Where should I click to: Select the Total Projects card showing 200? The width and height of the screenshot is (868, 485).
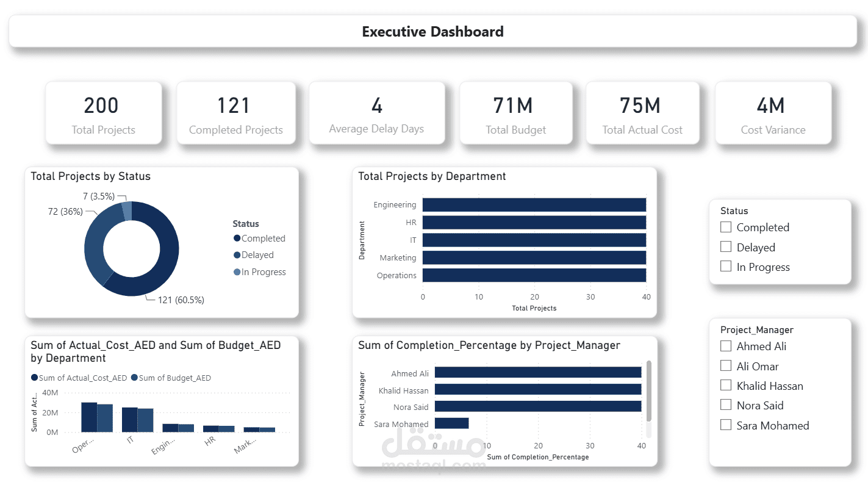click(104, 113)
